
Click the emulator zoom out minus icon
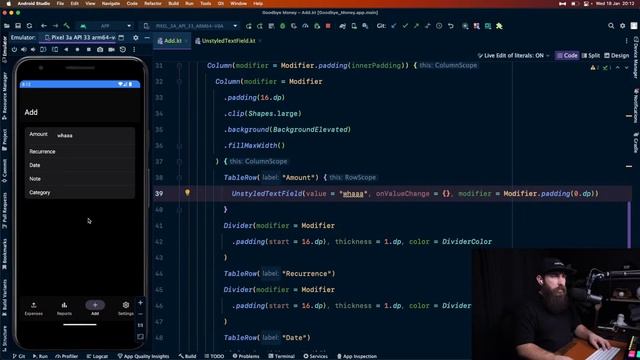click(x=140, y=314)
